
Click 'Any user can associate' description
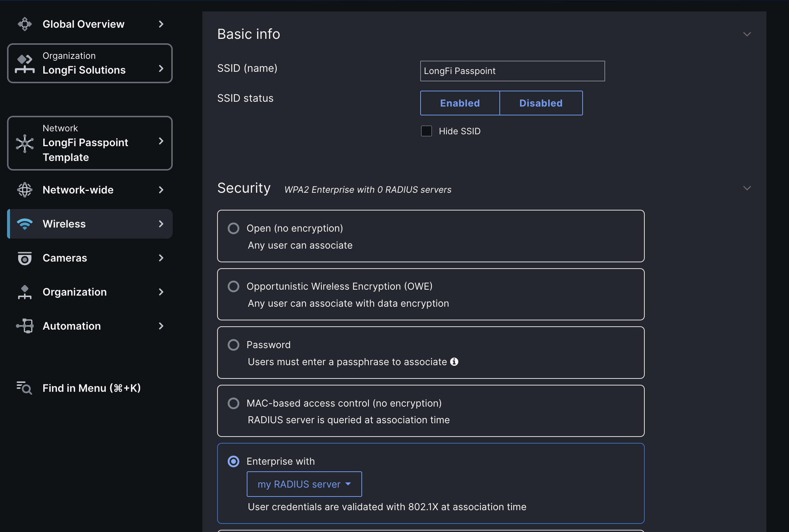pyautogui.click(x=300, y=245)
